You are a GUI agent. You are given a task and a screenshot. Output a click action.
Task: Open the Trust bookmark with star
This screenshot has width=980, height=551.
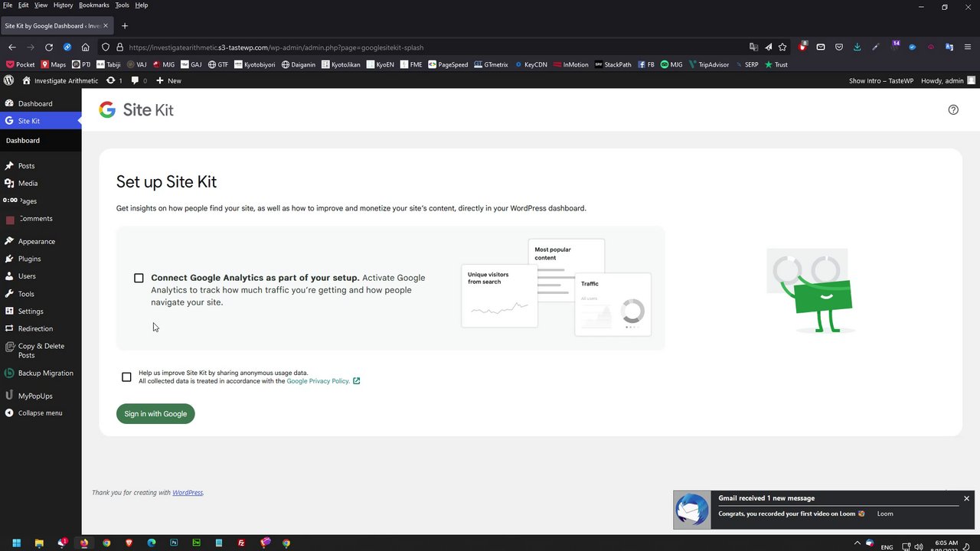tap(776, 65)
